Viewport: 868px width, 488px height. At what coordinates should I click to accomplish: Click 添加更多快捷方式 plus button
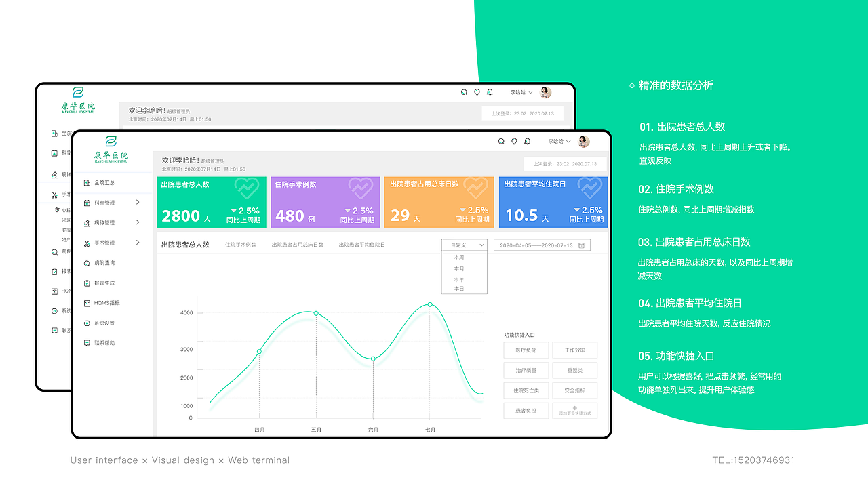click(x=575, y=411)
